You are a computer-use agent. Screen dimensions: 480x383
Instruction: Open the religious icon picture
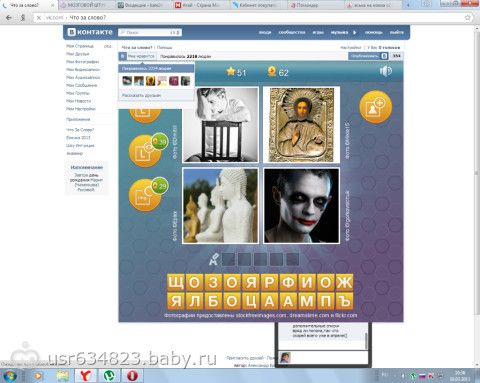pos(302,125)
